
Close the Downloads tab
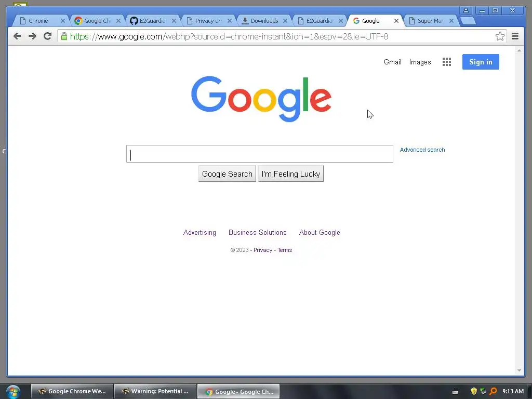pos(285,21)
